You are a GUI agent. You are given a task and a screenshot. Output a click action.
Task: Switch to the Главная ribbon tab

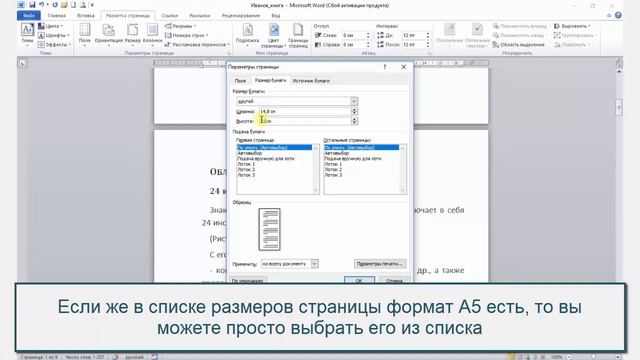coord(56,16)
